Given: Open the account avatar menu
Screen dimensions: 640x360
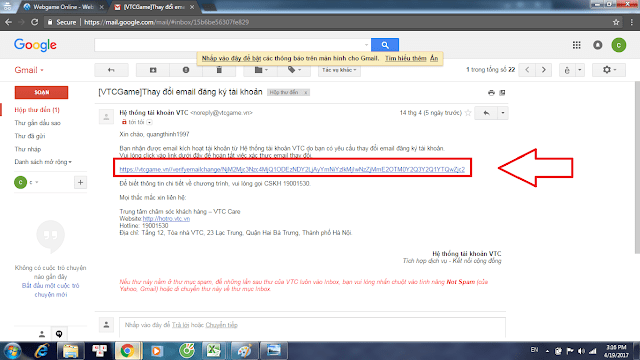Looking at the screenshot, I should 618,45.
